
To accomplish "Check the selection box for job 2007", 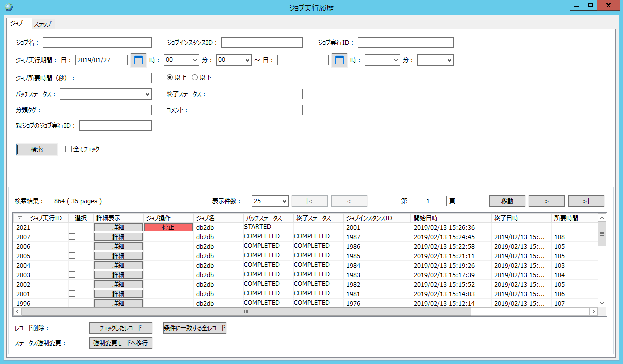I will 72,237.
